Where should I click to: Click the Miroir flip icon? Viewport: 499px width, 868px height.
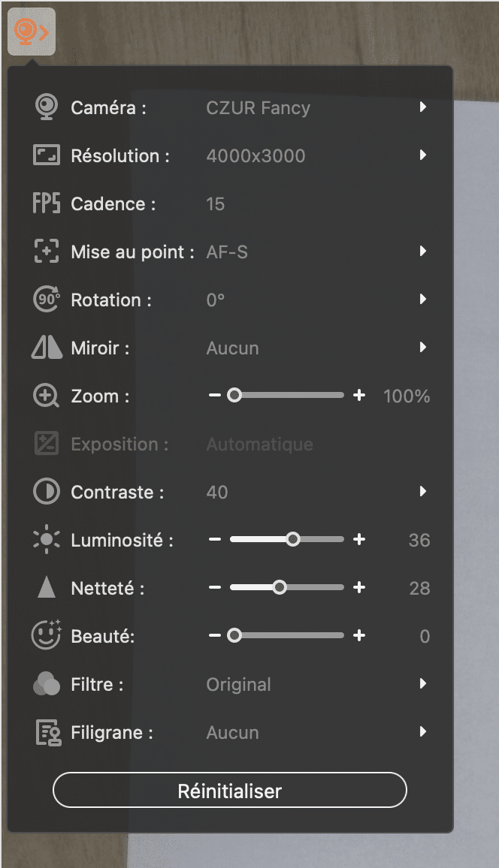coord(47,348)
